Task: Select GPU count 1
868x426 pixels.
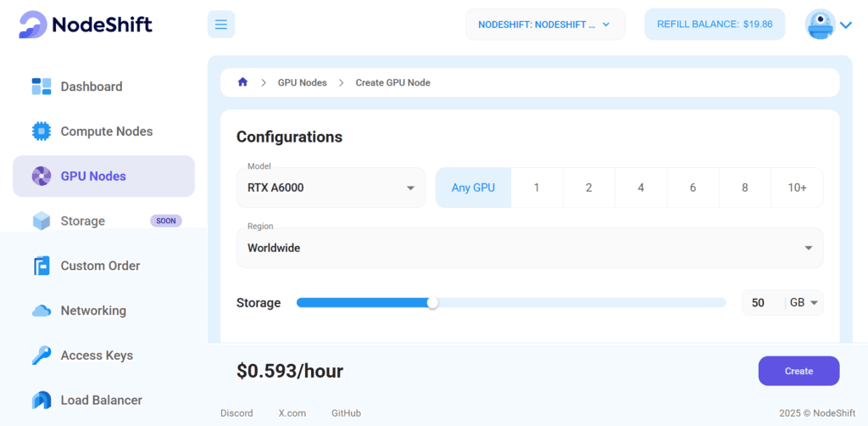Action: click(537, 188)
